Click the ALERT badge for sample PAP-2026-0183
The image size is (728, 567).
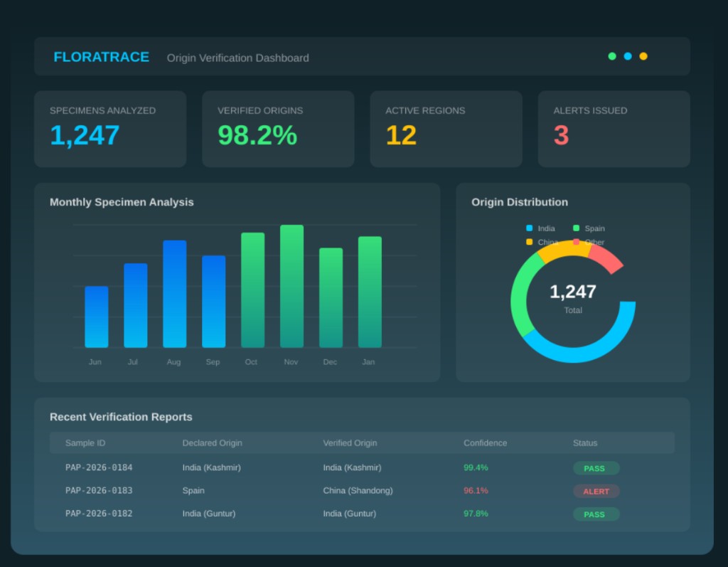click(x=596, y=491)
